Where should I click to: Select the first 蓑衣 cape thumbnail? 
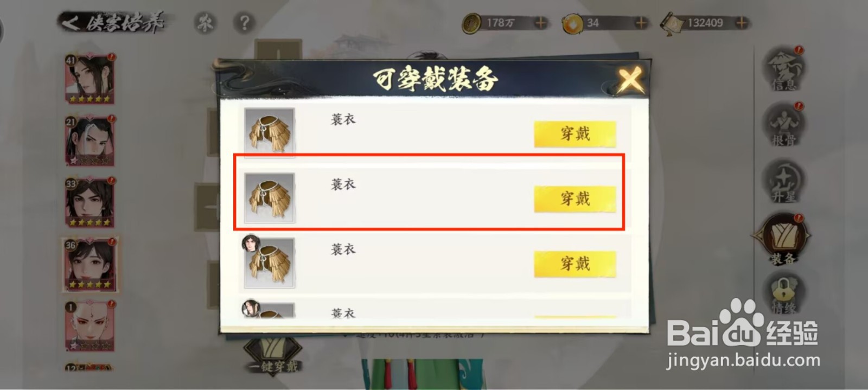(270, 133)
